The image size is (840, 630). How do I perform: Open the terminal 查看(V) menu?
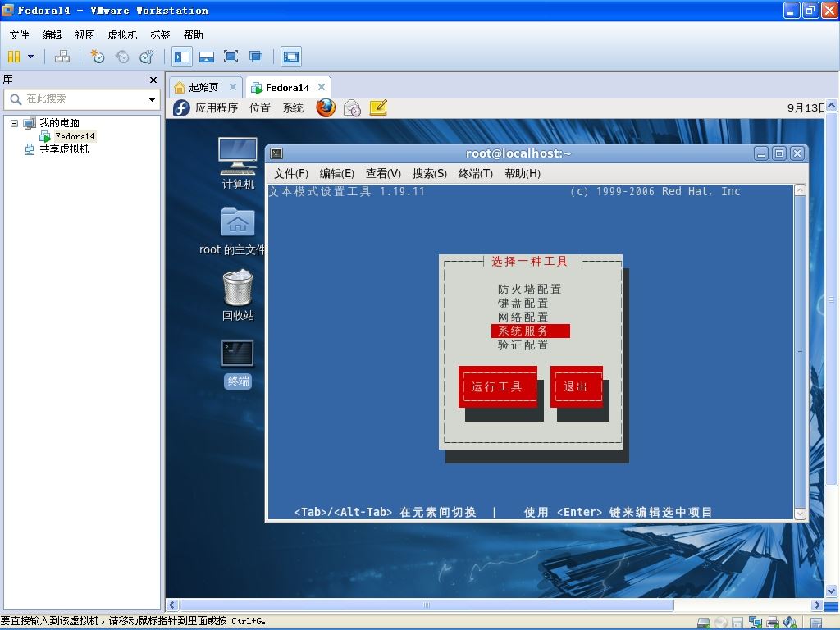[x=383, y=174]
